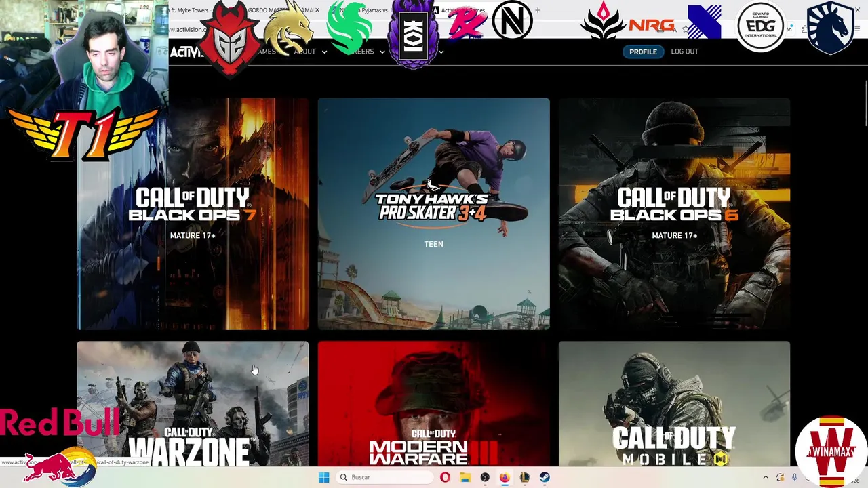The image size is (868, 488).
Task: Open the Call of Duty Black Ops 6 card
Action: (674, 214)
